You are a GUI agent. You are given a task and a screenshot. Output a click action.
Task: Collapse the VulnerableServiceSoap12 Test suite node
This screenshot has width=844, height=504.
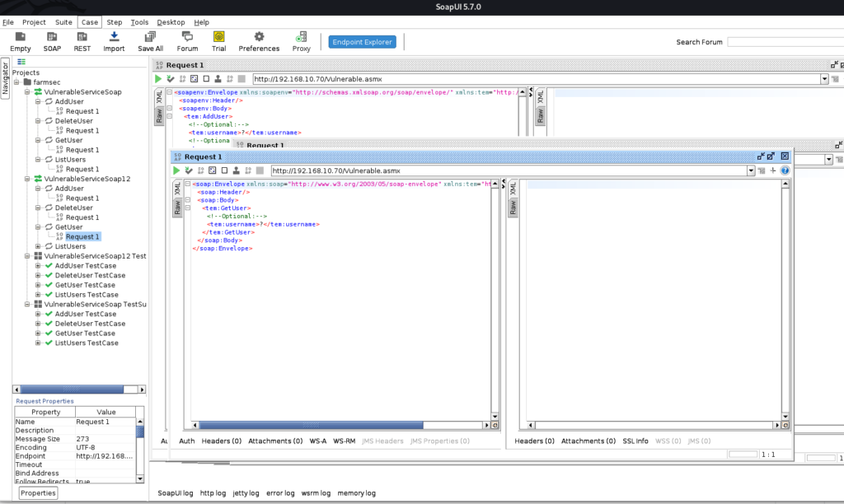27,256
